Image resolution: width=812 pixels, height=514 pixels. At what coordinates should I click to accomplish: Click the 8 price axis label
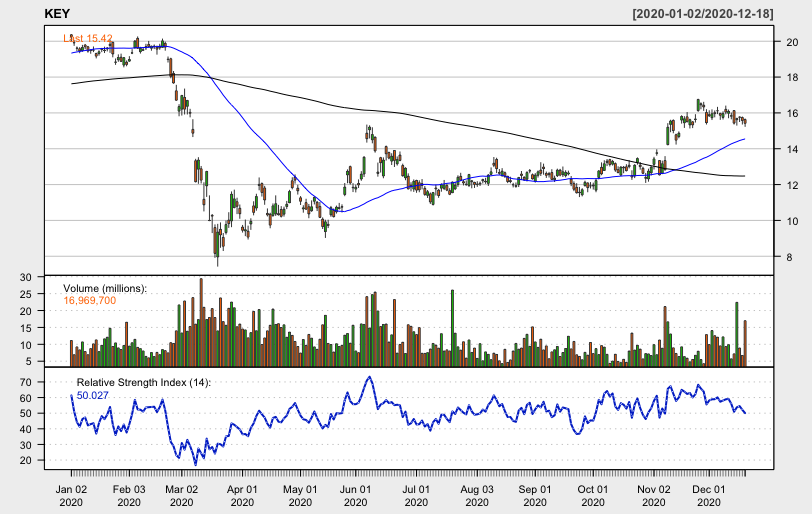pyautogui.click(x=789, y=257)
